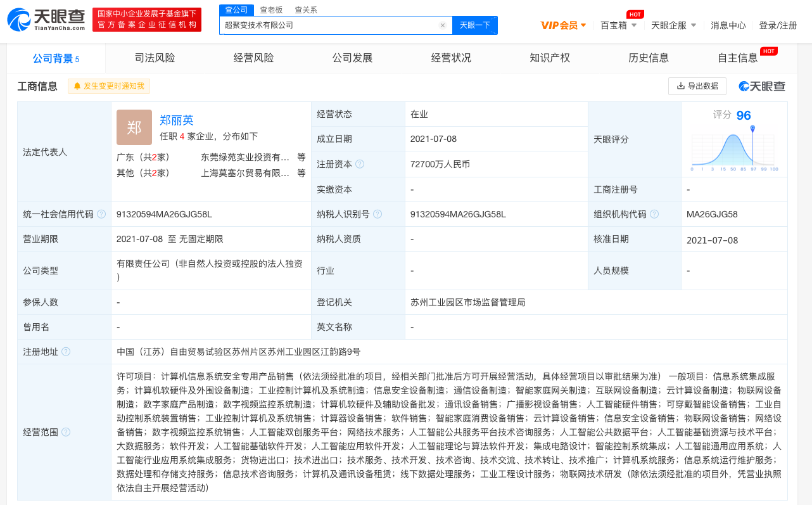Clear the search box with the X icon
The height and width of the screenshot is (505, 812).
[443, 25]
